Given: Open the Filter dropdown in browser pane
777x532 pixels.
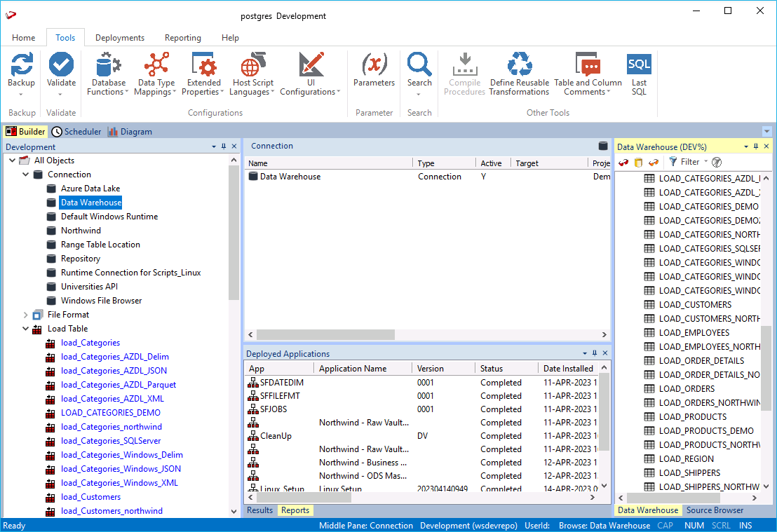Looking at the screenshot, I should [x=690, y=162].
